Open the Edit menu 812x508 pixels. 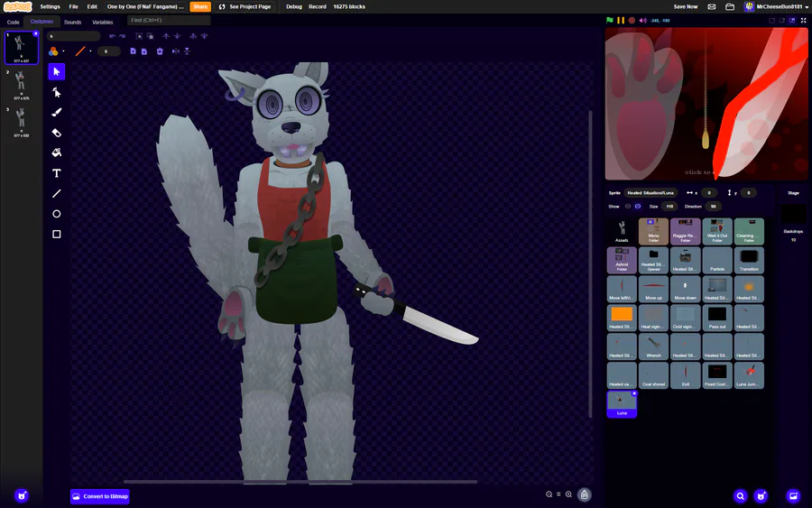92,6
